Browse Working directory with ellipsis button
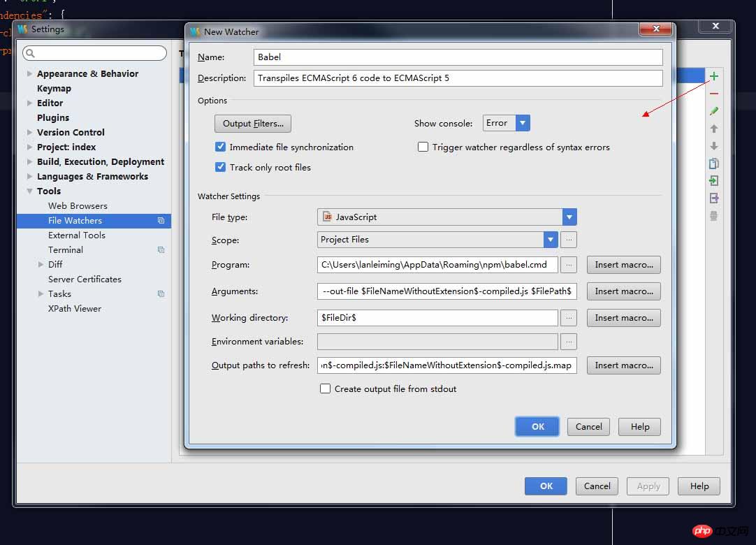Image resolution: width=756 pixels, height=545 pixels. coord(569,318)
